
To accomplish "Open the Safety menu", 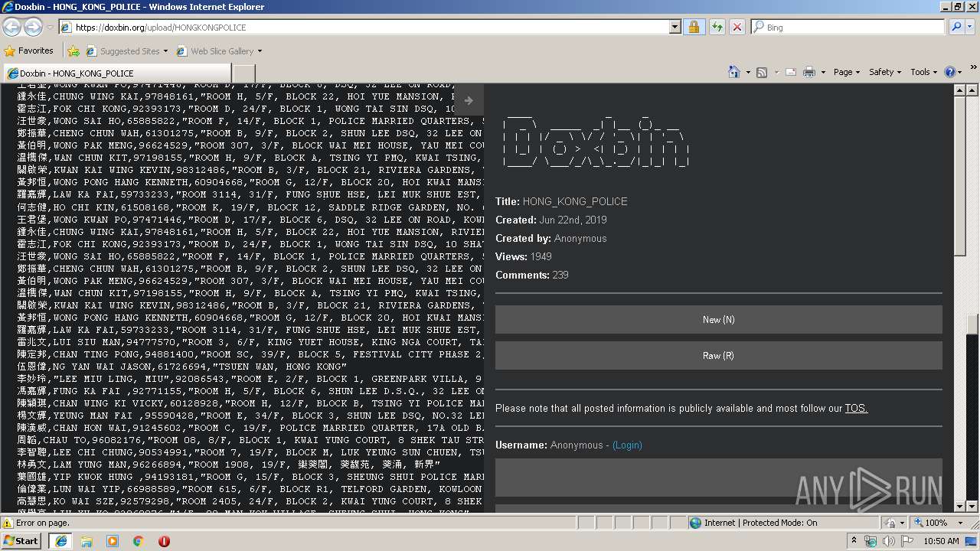I will tap(885, 72).
